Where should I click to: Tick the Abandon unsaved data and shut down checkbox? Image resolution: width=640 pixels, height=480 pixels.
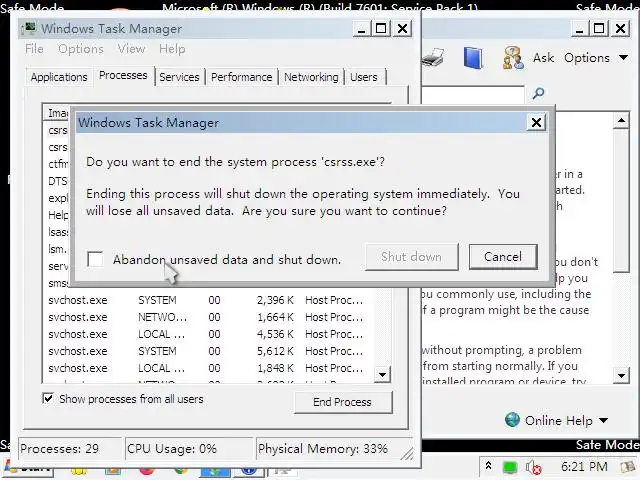(x=95, y=259)
